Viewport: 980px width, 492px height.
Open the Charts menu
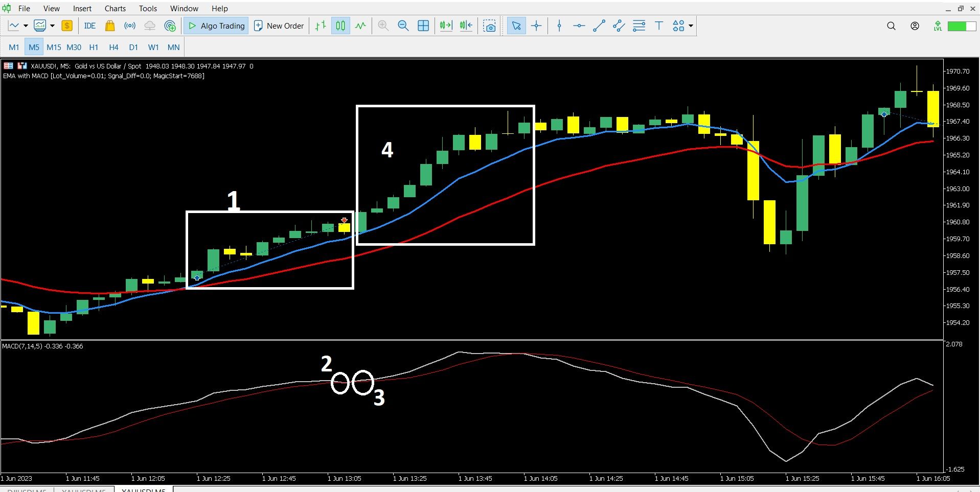115,8
